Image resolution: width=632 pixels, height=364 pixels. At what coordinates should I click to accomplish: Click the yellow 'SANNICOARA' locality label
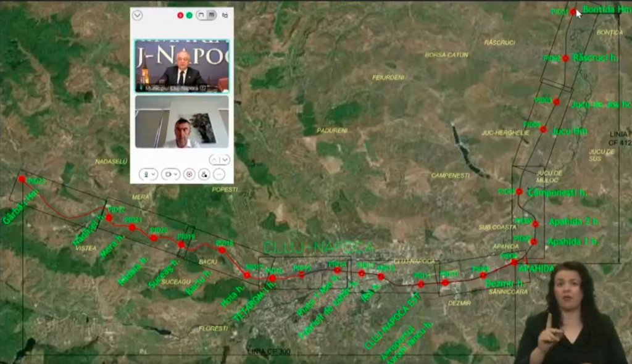(509, 291)
